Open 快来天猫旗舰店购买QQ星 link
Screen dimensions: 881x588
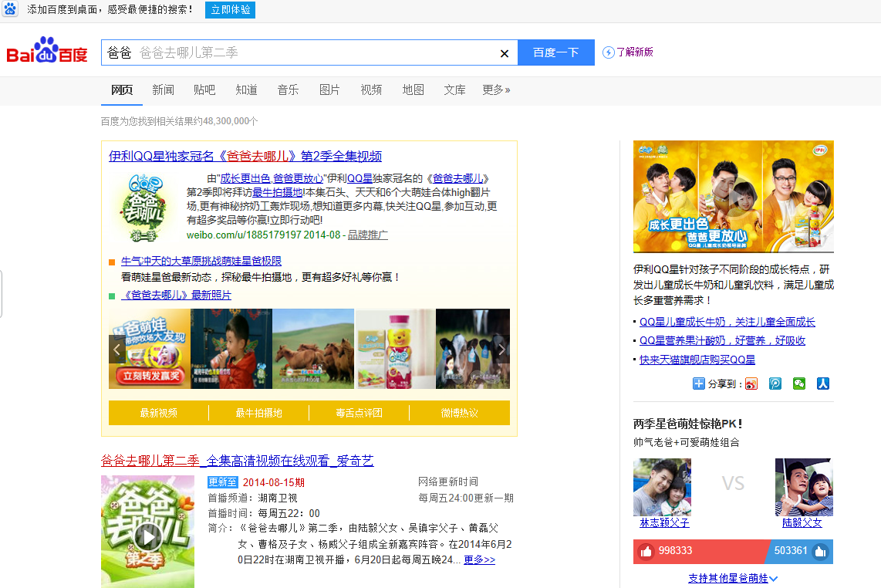pos(697,360)
